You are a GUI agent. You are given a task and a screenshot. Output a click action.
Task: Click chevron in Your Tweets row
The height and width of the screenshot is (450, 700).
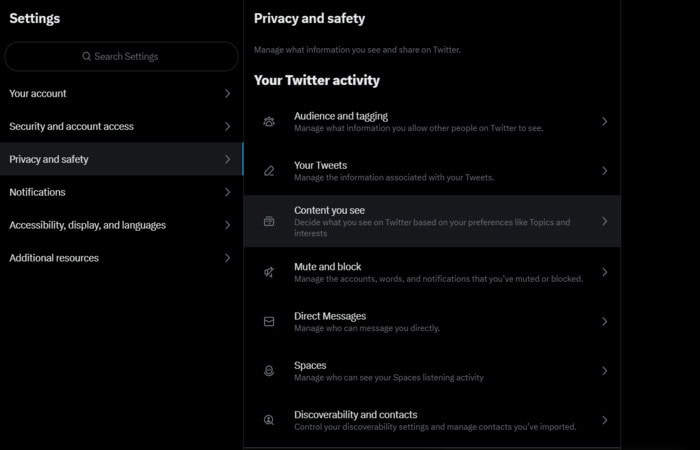pos(604,171)
